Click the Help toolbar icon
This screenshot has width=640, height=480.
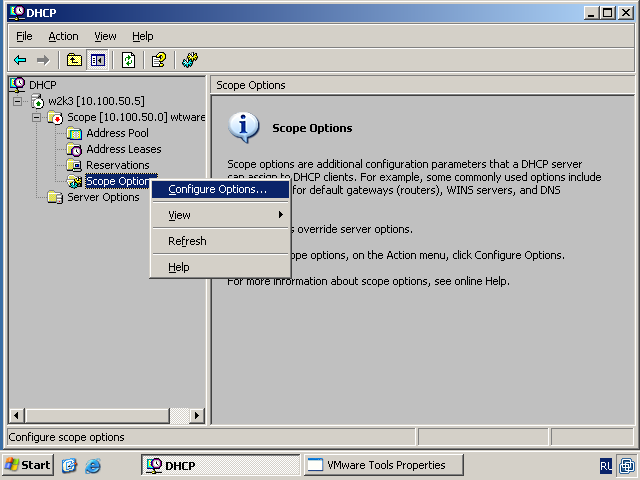coord(158,60)
